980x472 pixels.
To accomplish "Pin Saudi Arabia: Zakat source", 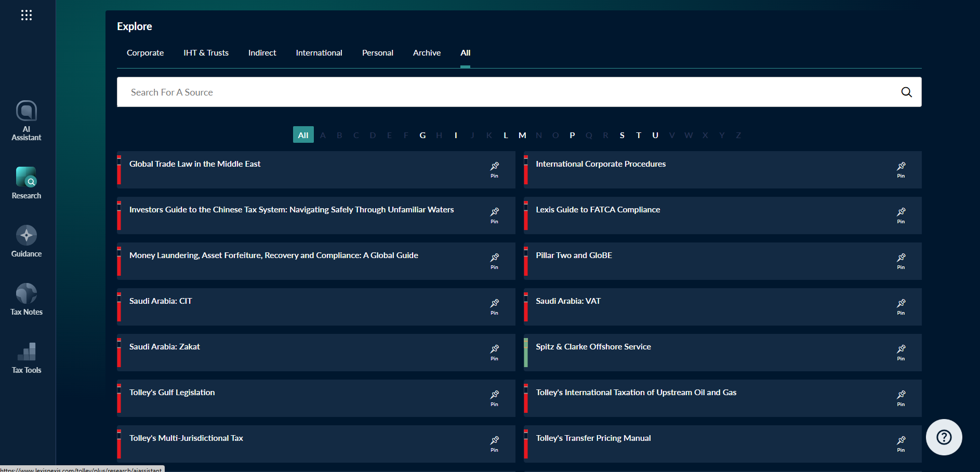I will tap(494, 353).
